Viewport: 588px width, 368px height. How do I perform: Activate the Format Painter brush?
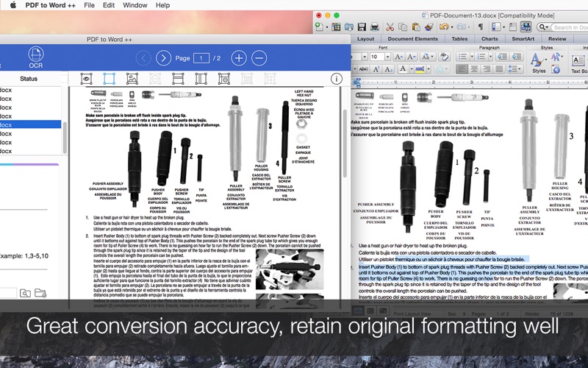429,26
